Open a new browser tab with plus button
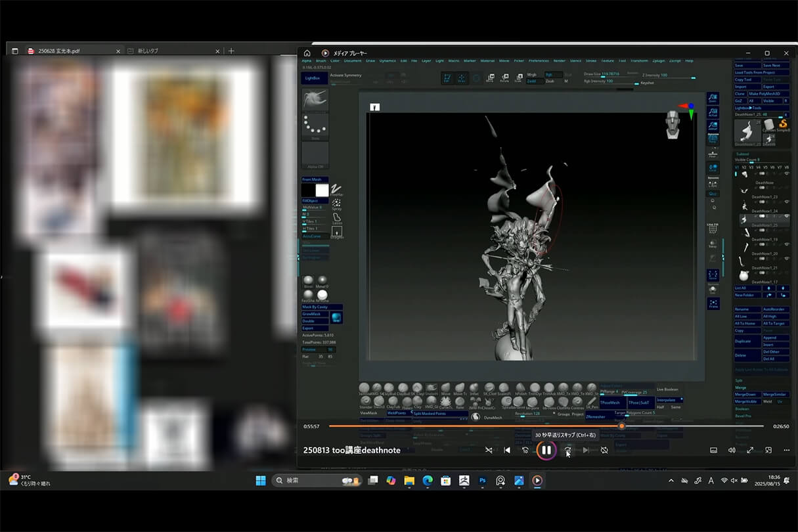Image resolution: width=798 pixels, height=532 pixels. tap(231, 51)
